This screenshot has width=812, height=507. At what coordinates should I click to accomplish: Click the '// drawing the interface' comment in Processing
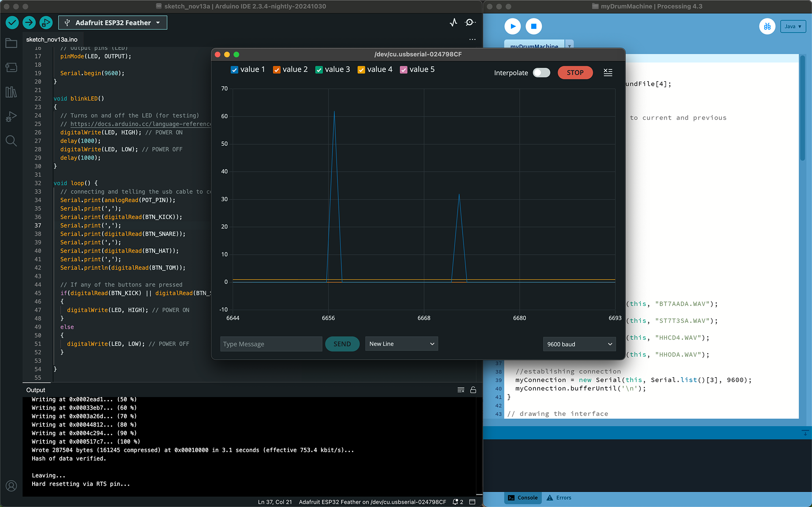click(557, 414)
